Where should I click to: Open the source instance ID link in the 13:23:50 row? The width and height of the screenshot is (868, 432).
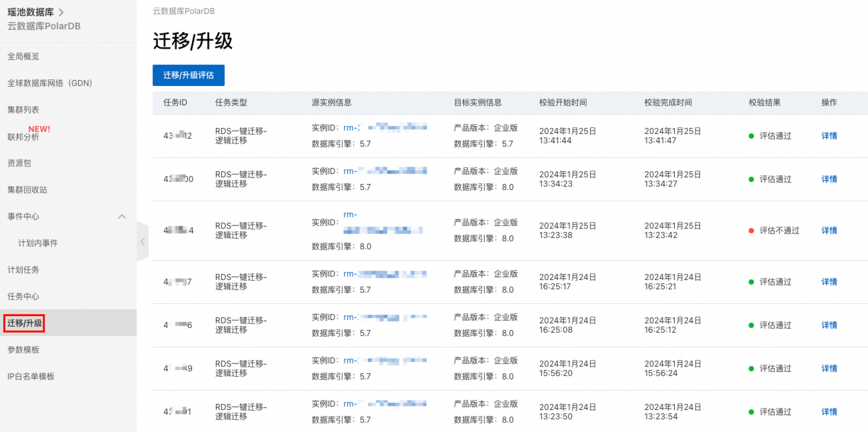[385, 403]
